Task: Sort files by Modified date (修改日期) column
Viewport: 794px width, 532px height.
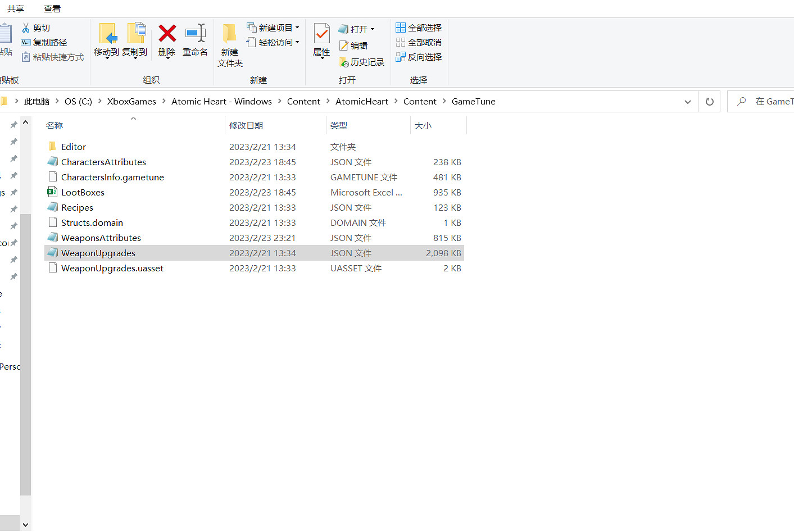Action: (x=246, y=125)
